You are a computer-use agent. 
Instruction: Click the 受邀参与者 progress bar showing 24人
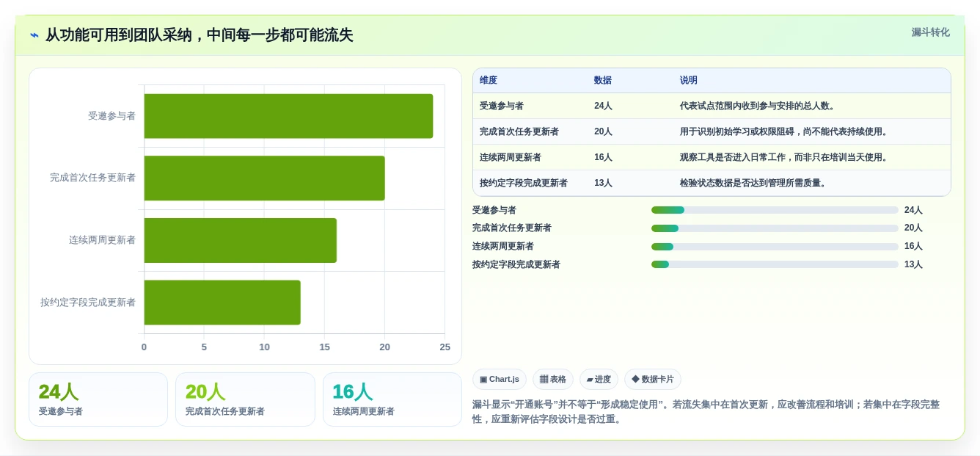click(x=775, y=210)
